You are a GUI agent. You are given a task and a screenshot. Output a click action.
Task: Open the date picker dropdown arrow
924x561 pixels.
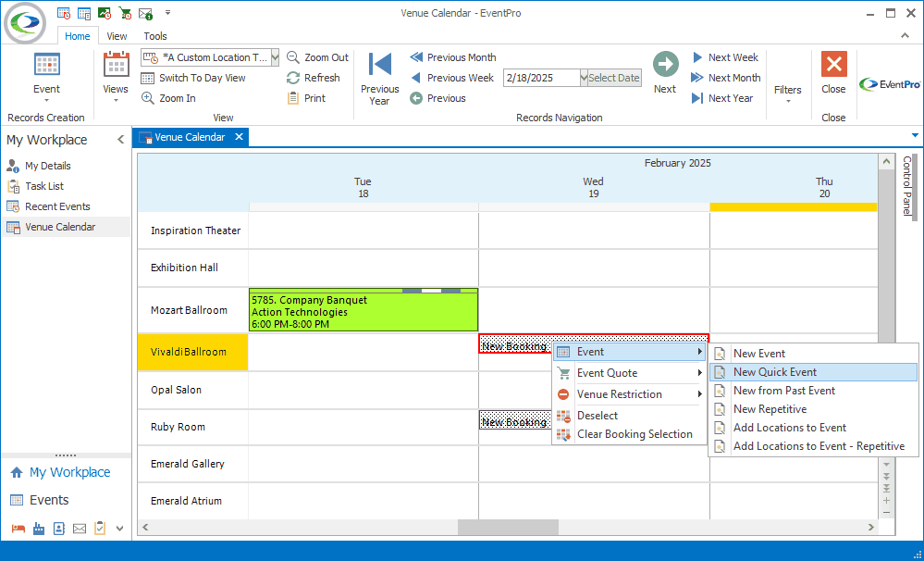click(x=584, y=78)
